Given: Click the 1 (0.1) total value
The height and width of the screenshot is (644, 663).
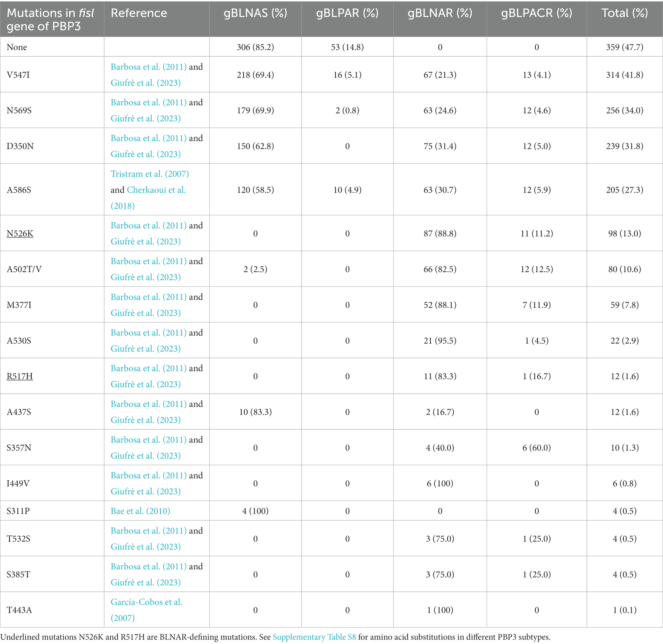Looking at the screenshot, I should 625,610.
